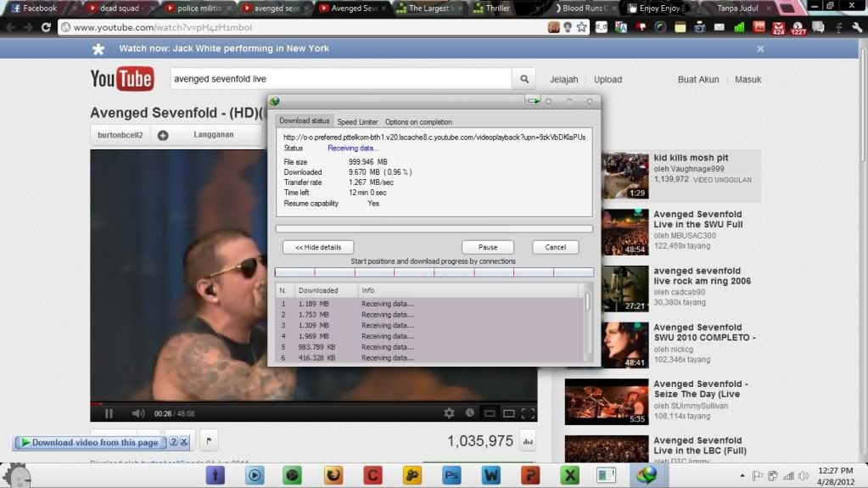Viewport: 868px width, 488px height.
Task: Open Excel from the taskbar
Action: click(x=569, y=475)
